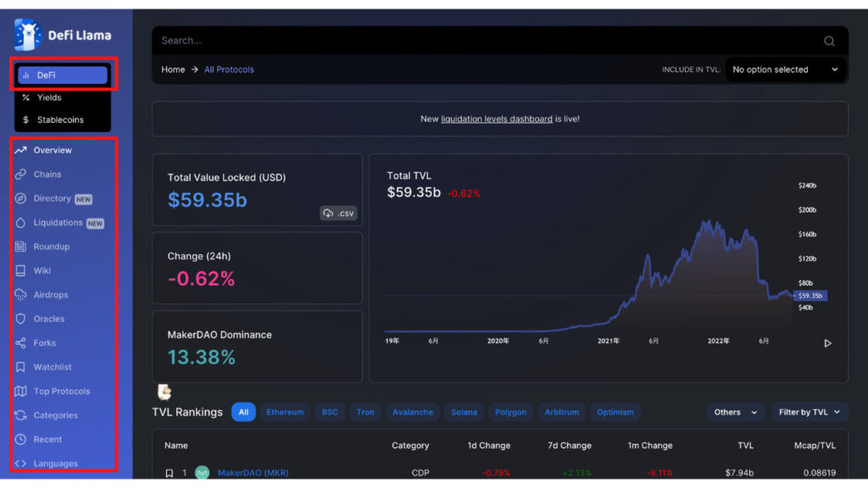
Task: Click the Yields percent icon
Action: point(26,97)
